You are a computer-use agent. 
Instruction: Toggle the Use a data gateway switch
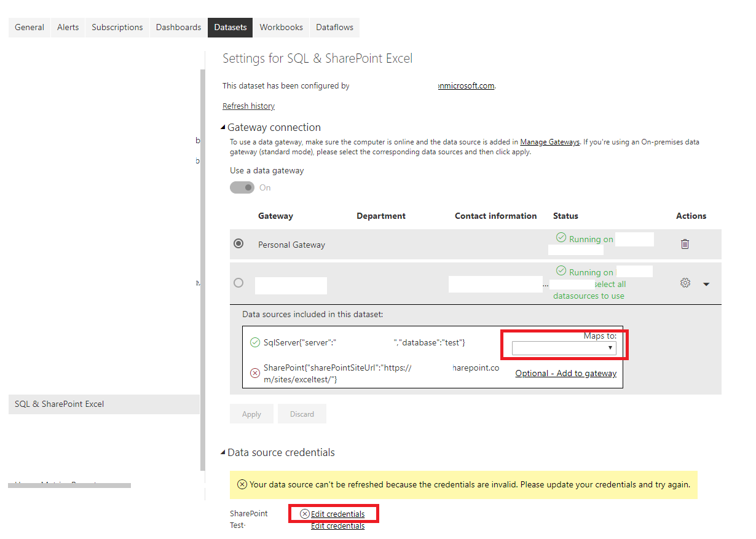(x=242, y=187)
